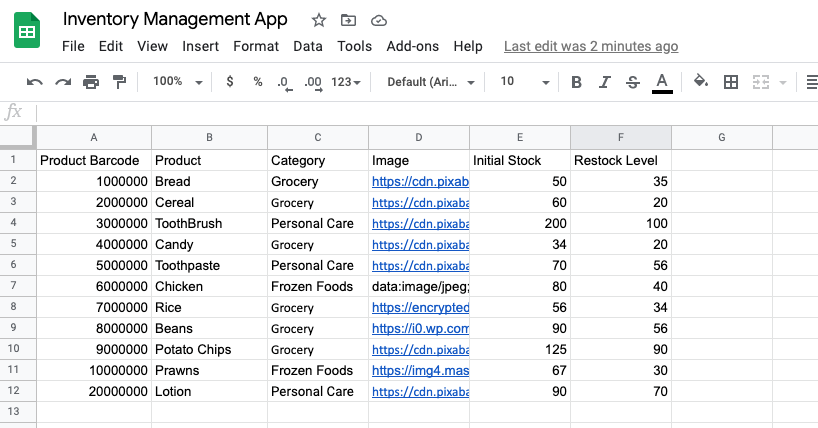Image resolution: width=818 pixels, height=428 pixels.
Task: Click the Redo arrow icon
Action: pyautogui.click(x=63, y=82)
